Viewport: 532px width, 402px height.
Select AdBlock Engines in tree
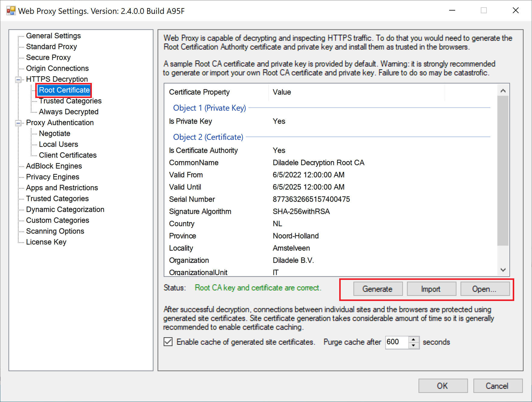click(x=54, y=166)
